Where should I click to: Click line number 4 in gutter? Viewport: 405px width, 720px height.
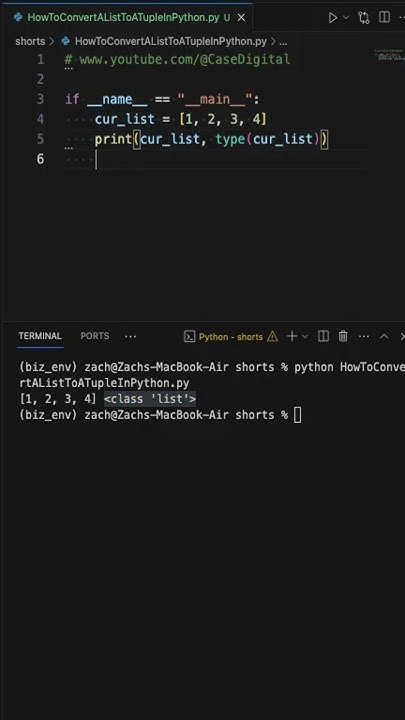40,119
